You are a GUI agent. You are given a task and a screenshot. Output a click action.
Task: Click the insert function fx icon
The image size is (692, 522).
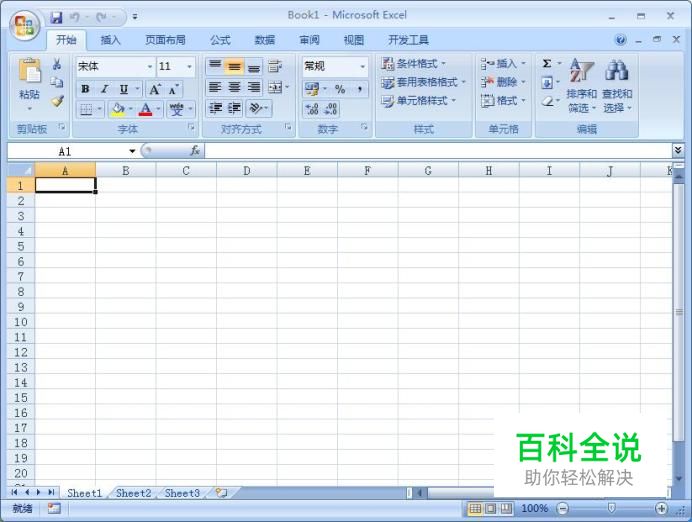pyautogui.click(x=195, y=151)
